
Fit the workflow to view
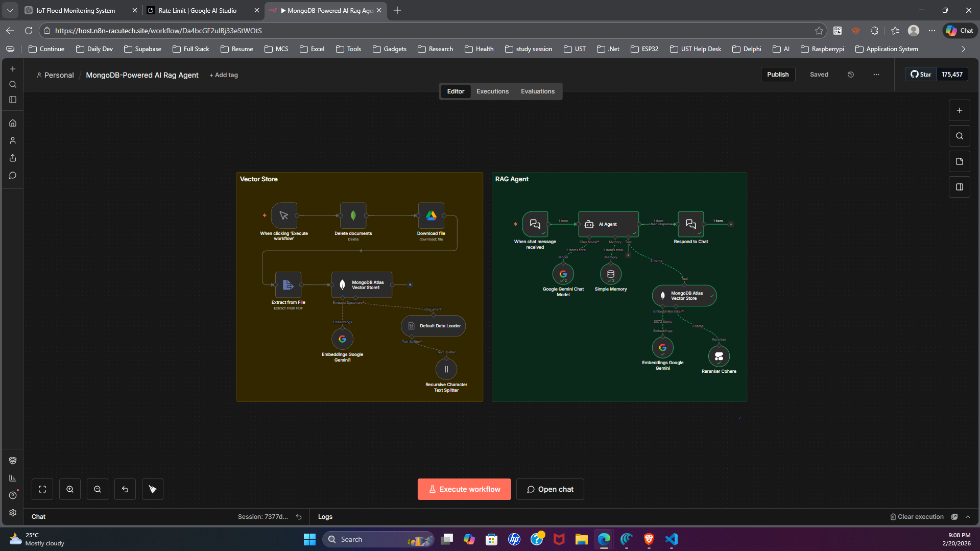pos(42,489)
